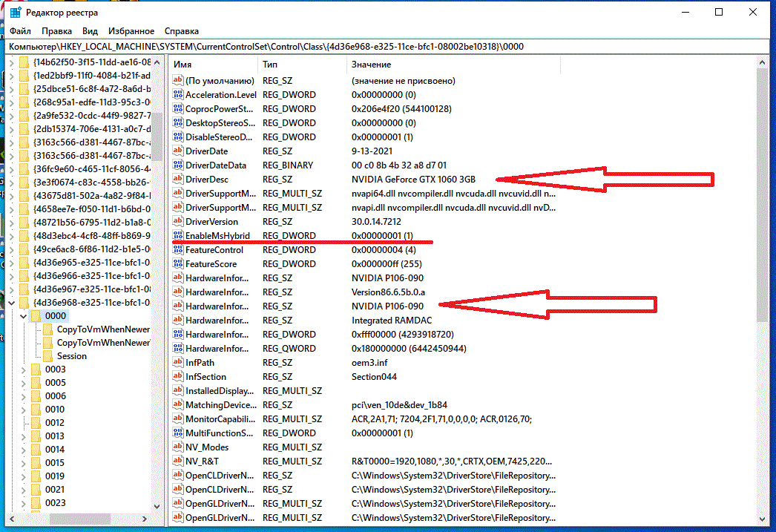Collapse the {4d36e968-e325-11ce-bfc1 key
The width and height of the screenshot is (776, 532).
11,303
